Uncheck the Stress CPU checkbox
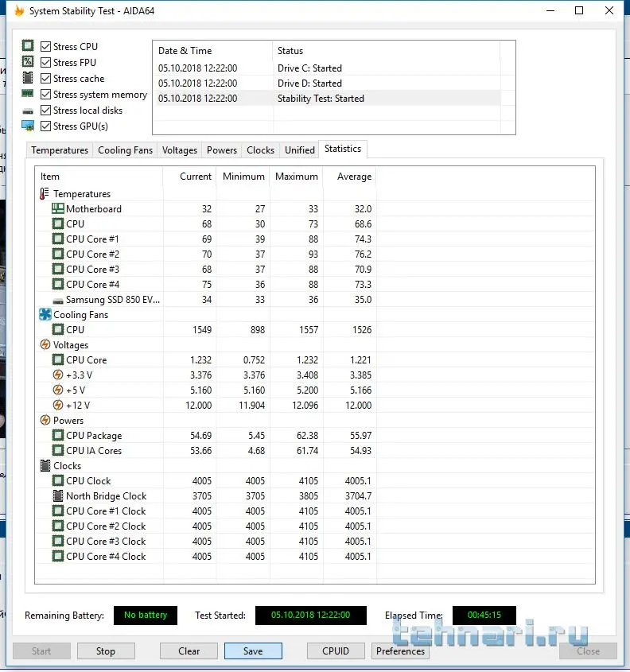The height and width of the screenshot is (672, 630). pyautogui.click(x=45, y=46)
